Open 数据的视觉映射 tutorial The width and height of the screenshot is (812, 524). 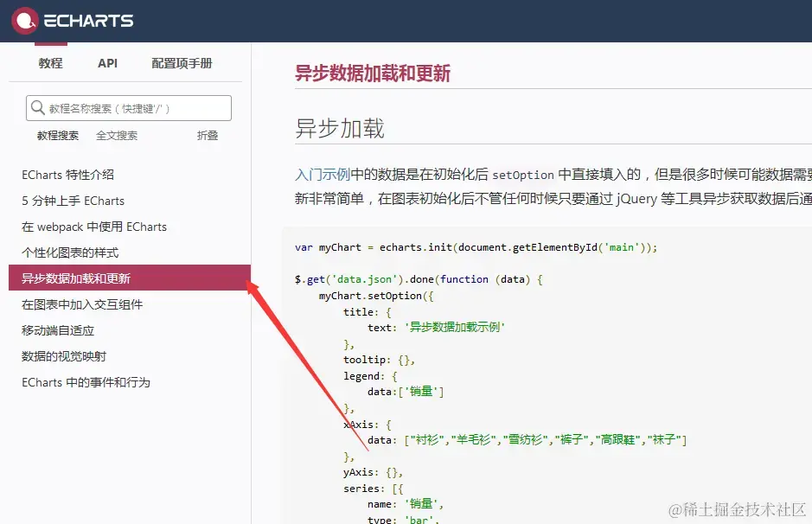[x=64, y=356]
